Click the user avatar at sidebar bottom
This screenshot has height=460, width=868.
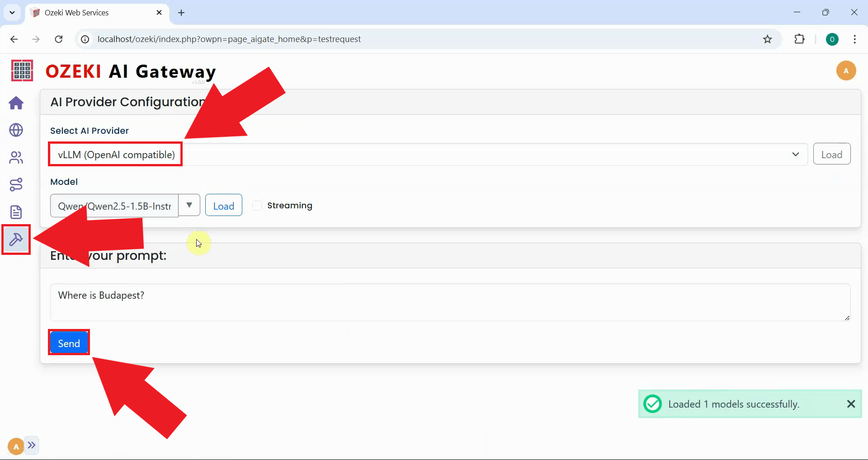coord(15,446)
